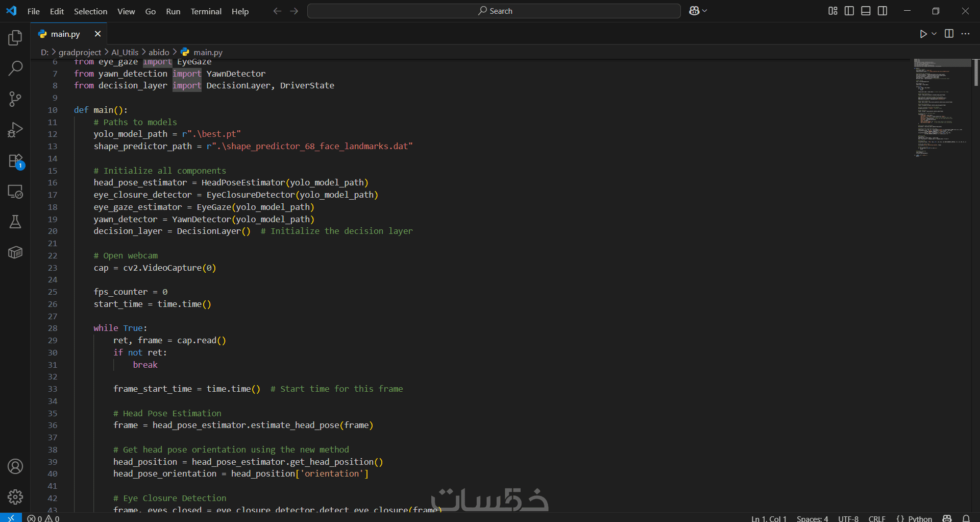The height and width of the screenshot is (522, 980).
Task: Open the Source Control view
Action: click(15, 99)
